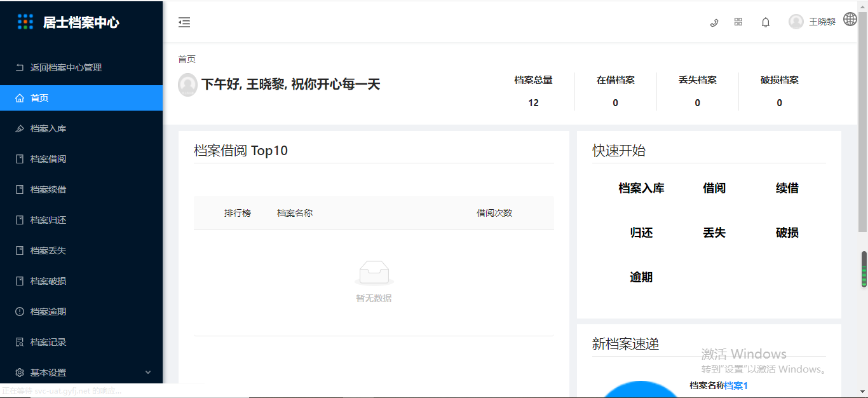
Task: Select 返回档案中心管理 menu item
Action: pyautogui.click(x=81, y=67)
